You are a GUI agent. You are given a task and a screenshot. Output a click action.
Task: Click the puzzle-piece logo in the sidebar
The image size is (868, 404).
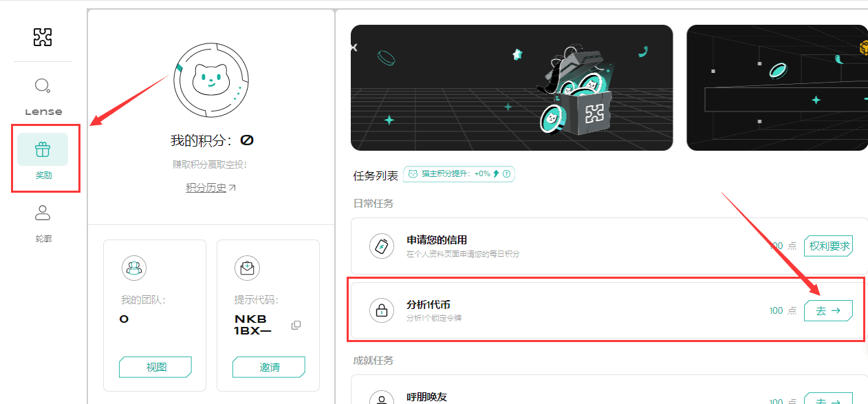click(43, 36)
